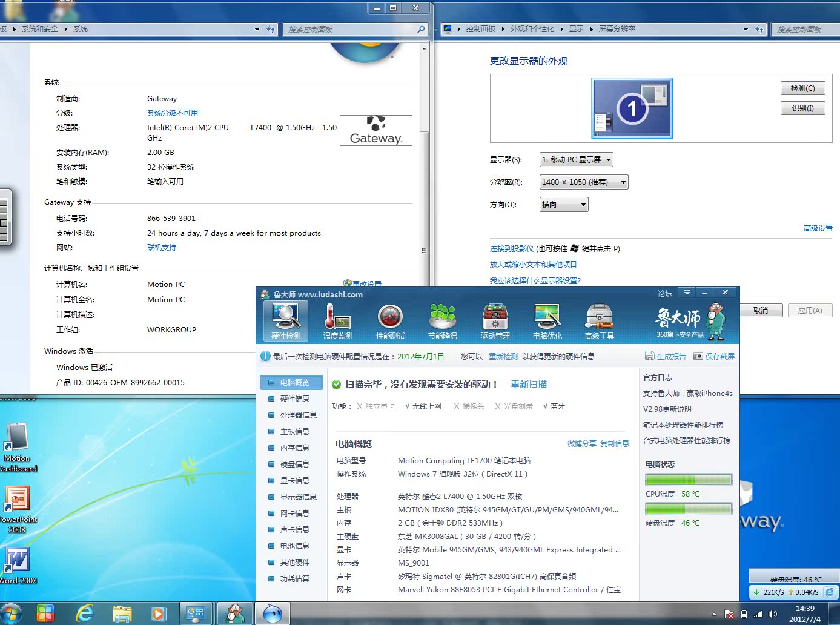
Task: Open 方向 orientation dropdown
Action: click(x=564, y=204)
